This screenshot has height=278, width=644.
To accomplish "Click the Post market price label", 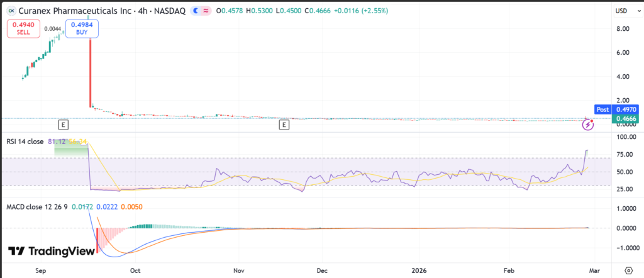I will coord(602,109).
